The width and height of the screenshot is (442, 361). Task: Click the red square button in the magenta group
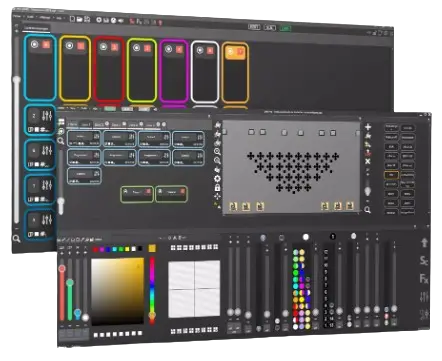pyautogui.click(x=179, y=50)
